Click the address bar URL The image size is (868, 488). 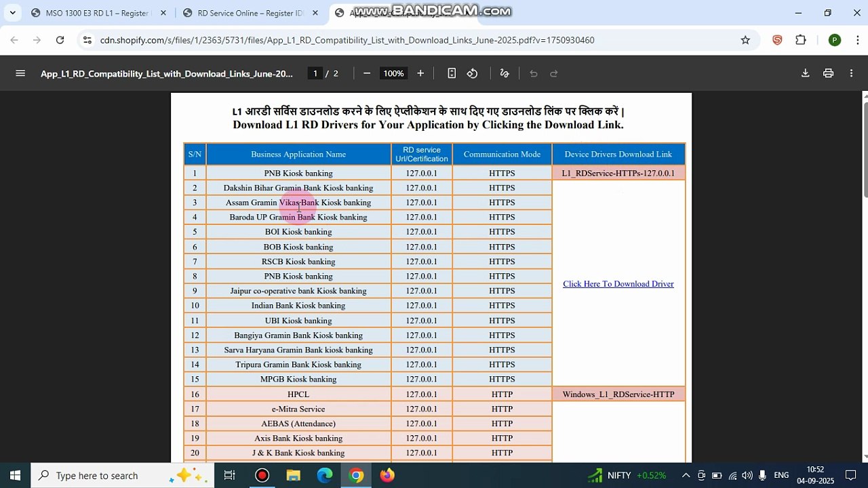pyautogui.click(x=347, y=40)
